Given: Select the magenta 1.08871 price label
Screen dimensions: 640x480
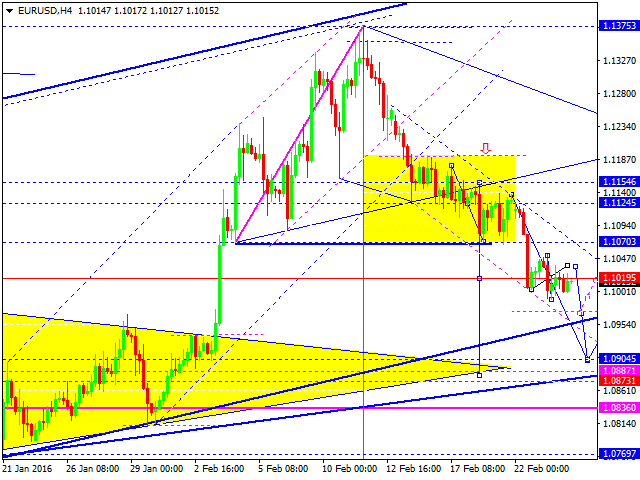Looking at the screenshot, I should click(619, 371).
